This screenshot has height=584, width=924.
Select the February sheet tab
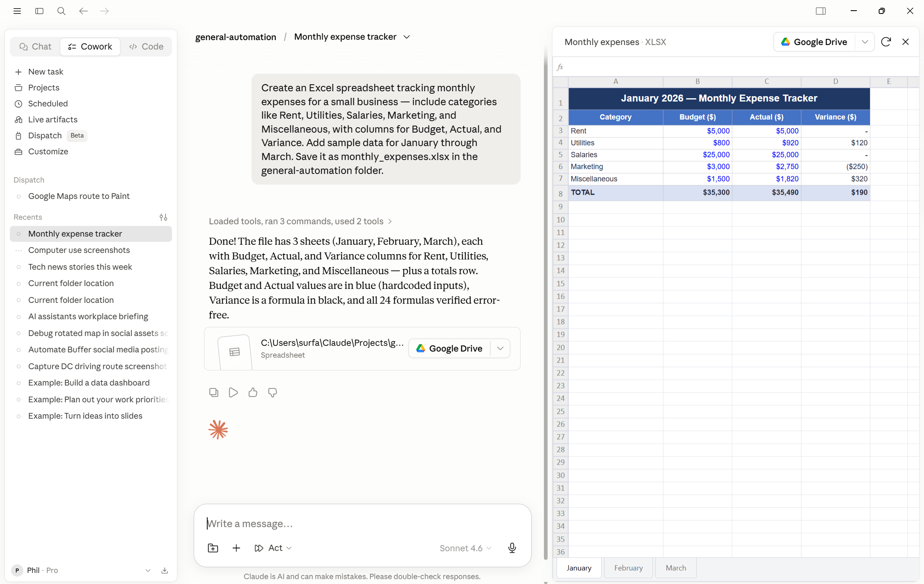(628, 568)
